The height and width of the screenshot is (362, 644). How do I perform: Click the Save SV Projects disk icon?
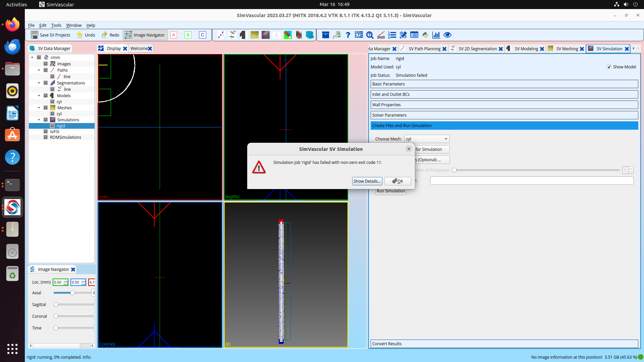[34, 35]
